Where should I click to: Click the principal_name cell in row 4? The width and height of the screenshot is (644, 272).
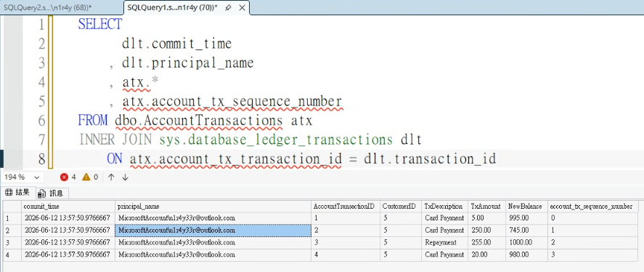(x=213, y=255)
